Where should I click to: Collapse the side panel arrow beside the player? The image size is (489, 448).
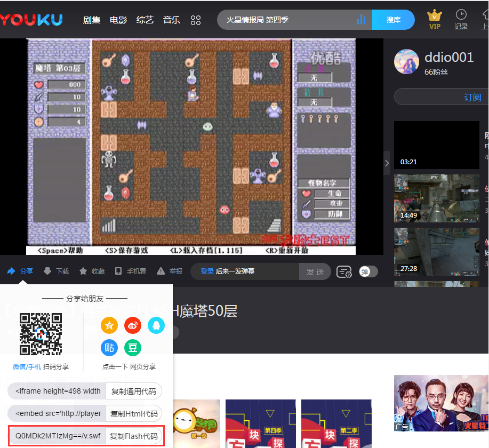(x=387, y=163)
